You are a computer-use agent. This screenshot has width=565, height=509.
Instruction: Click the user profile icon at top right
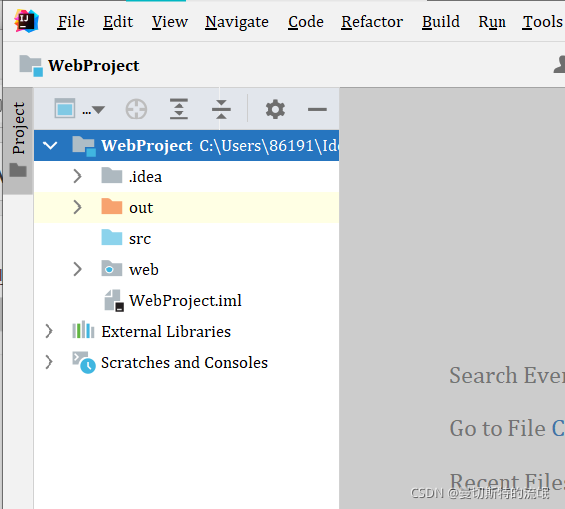[559, 65]
